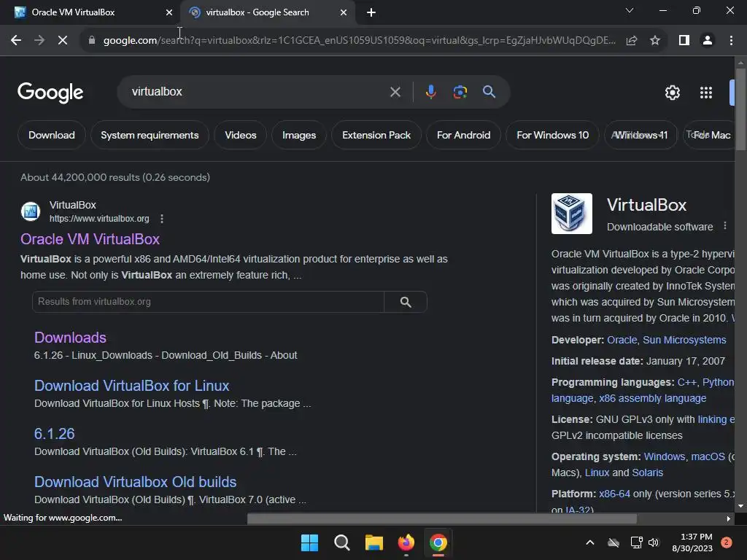The width and height of the screenshot is (747, 560).
Task: Focus the virtualbox search field
Action: pos(258,92)
